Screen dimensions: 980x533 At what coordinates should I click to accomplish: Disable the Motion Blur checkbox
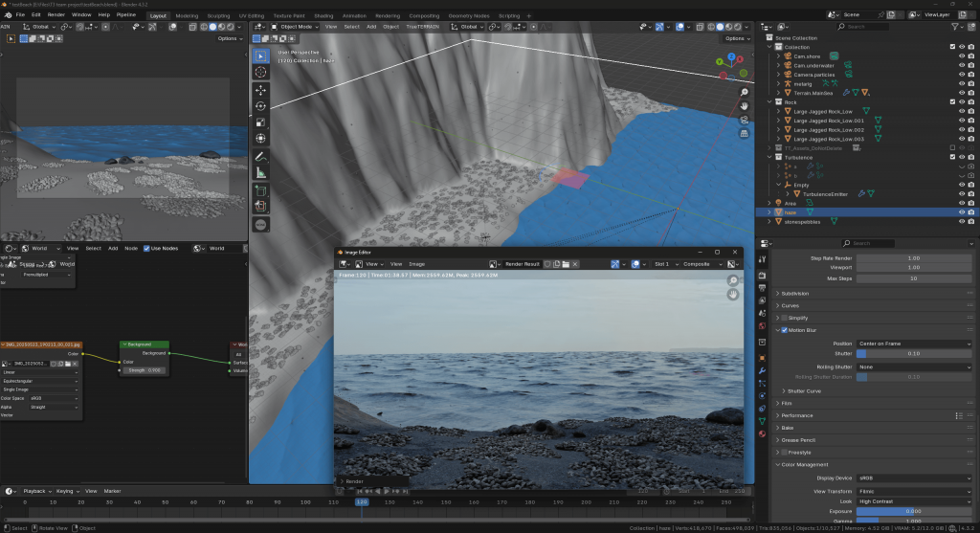[785, 330]
